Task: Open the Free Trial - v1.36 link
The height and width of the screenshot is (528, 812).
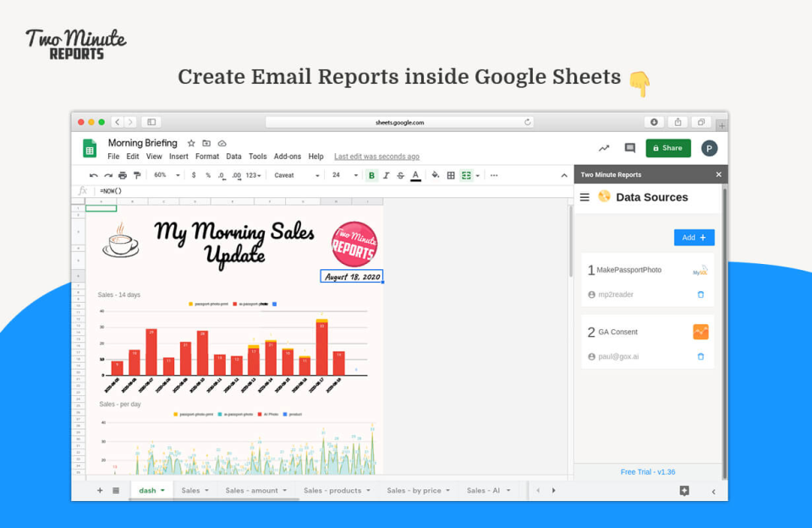Action: (648, 471)
